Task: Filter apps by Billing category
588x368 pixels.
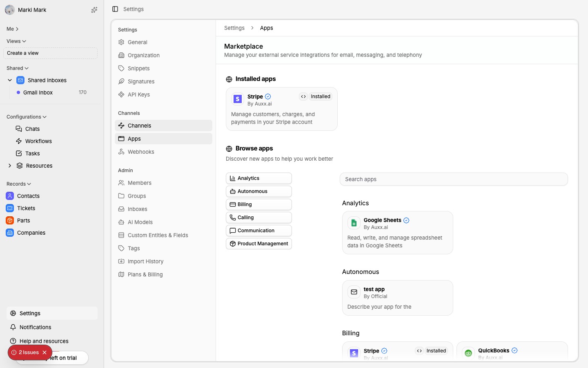Action: click(x=259, y=204)
